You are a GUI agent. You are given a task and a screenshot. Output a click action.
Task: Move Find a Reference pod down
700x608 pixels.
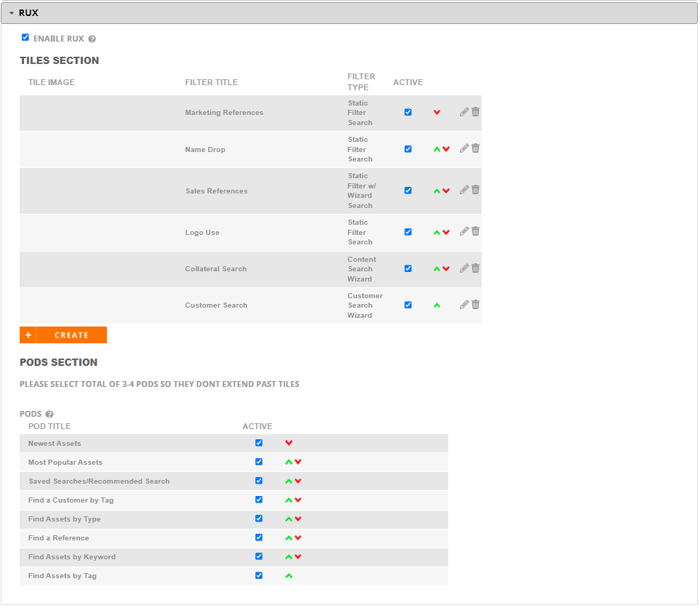(x=298, y=538)
